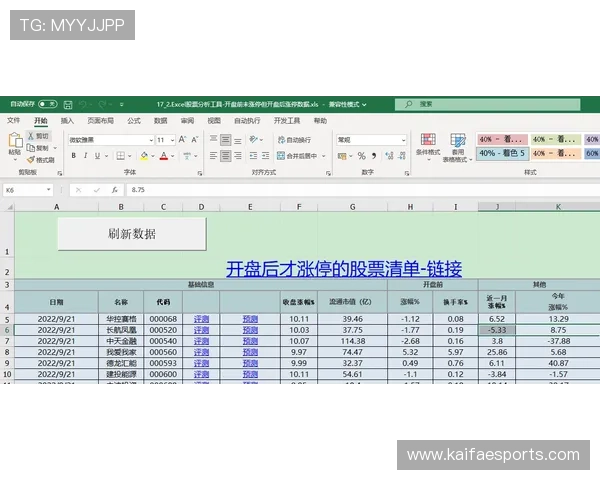Click the Comma Style icon
The height and width of the screenshot is (480, 600).
point(374,156)
